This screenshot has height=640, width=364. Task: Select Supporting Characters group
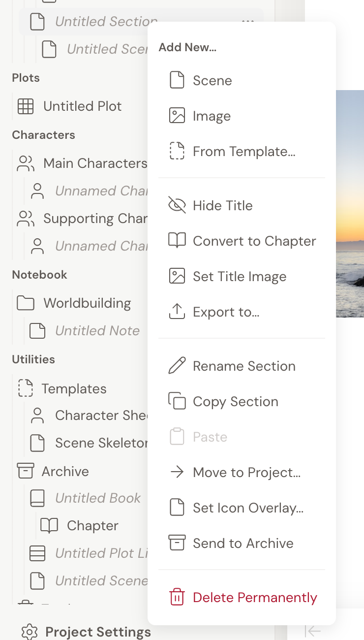(x=95, y=219)
